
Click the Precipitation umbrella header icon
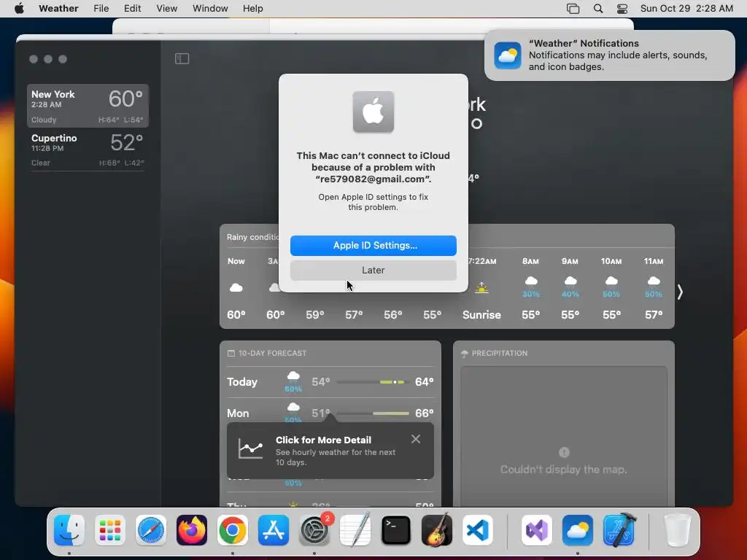tap(465, 354)
